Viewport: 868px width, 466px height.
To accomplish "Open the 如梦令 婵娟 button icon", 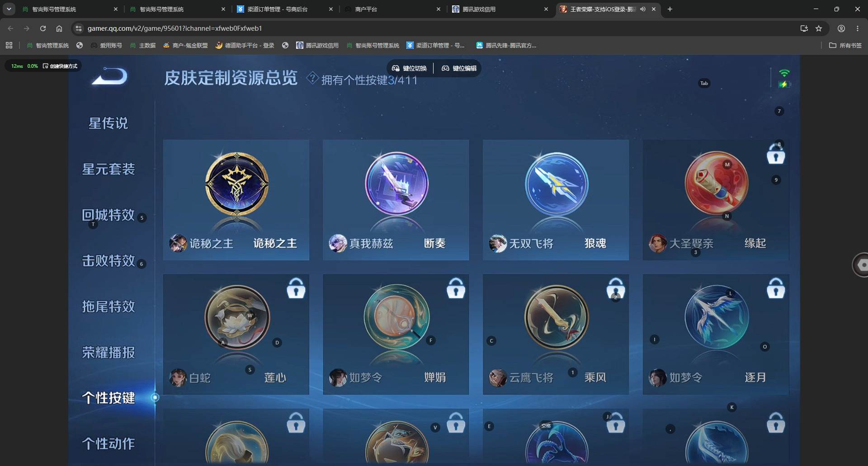I will coord(396,317).
